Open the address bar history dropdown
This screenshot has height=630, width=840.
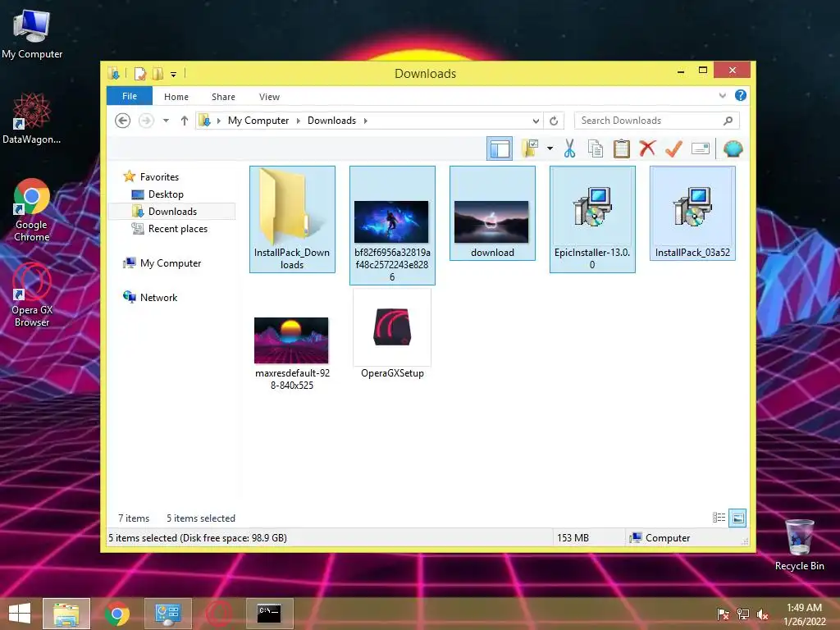click(535, 121)
